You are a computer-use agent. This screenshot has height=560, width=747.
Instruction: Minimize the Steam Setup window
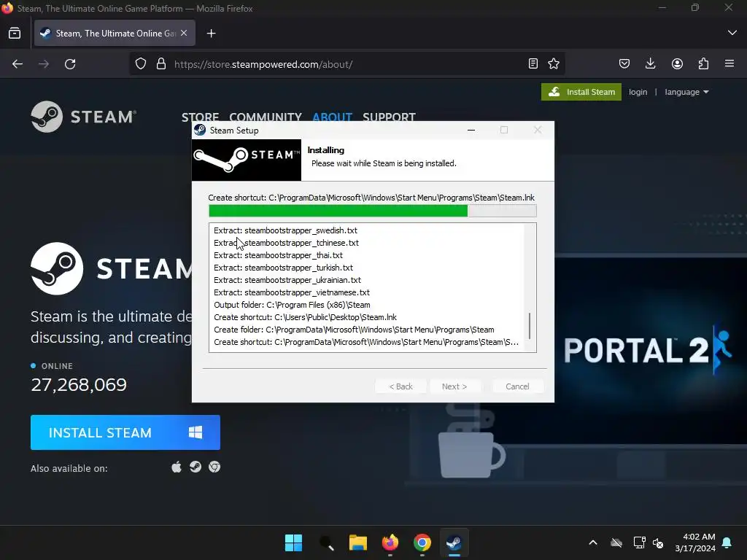[x=471, y=130]
